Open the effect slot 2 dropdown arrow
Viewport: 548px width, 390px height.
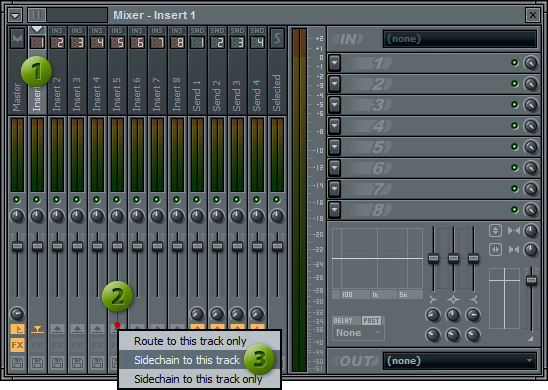click(x=334, y=84)
